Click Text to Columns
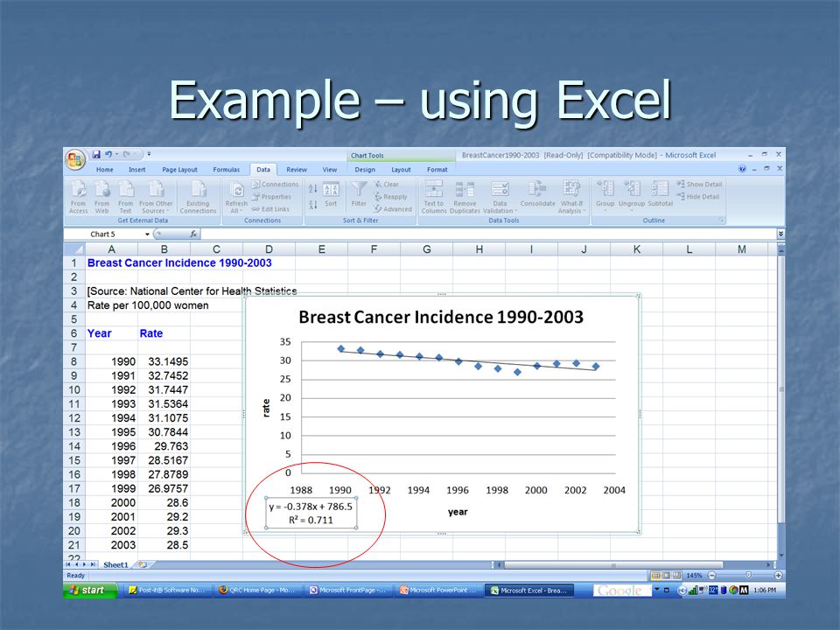This screenshot has height=630, width=840. pos(433,197)
